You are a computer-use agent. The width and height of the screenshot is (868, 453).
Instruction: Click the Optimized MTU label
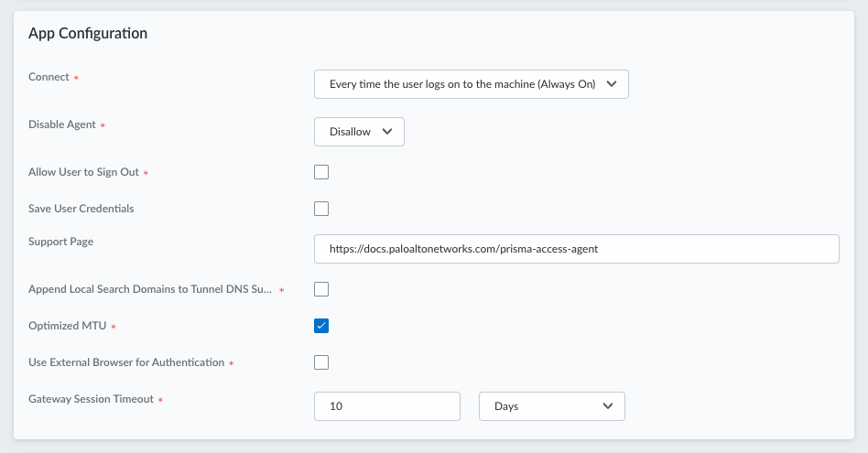coord(69,326)
